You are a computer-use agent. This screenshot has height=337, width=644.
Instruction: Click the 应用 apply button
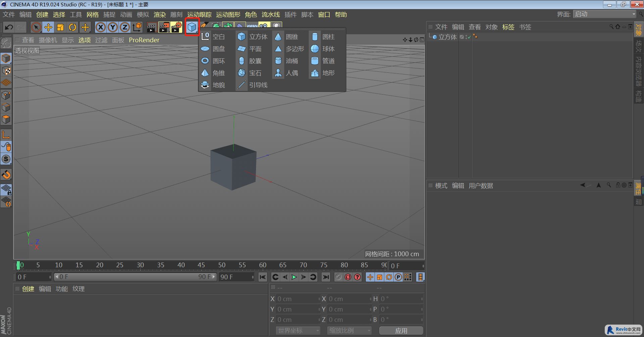coord(401,331)
